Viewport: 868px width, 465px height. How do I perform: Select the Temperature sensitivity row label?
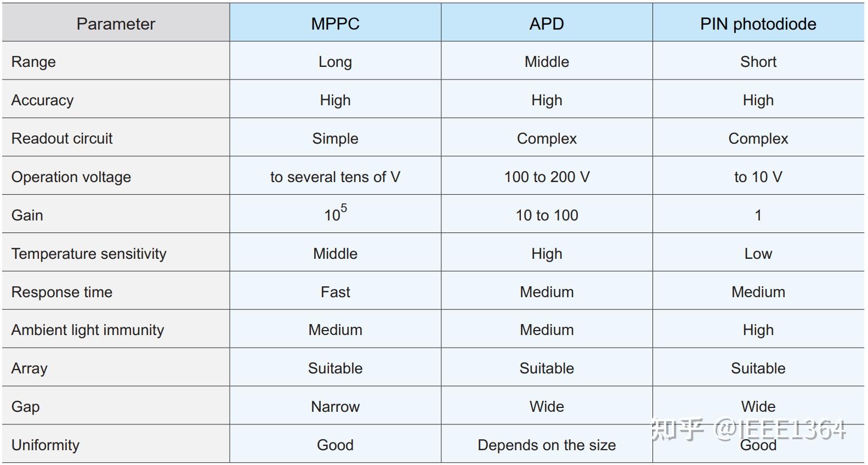click(89, 253)
